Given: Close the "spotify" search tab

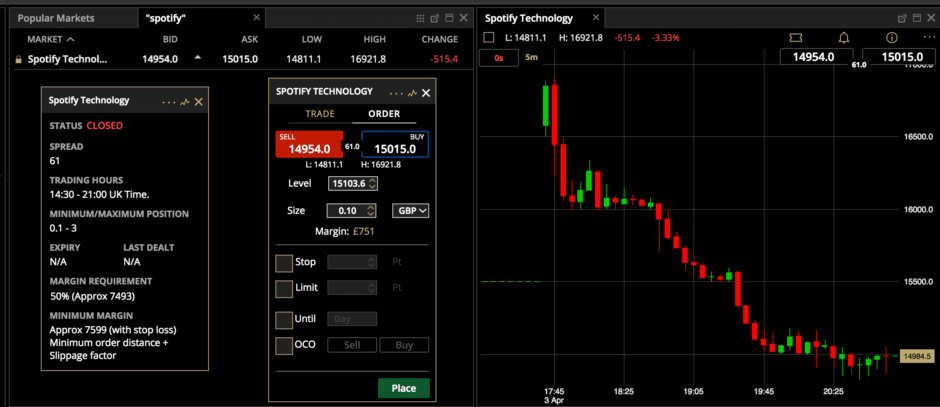Looking at the screenshot, I should (257, 17).
